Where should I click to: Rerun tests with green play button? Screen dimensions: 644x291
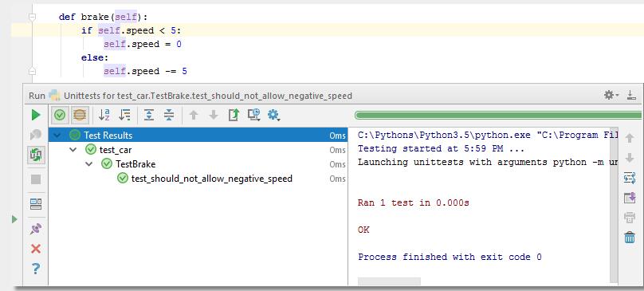(x=36, y=115)
